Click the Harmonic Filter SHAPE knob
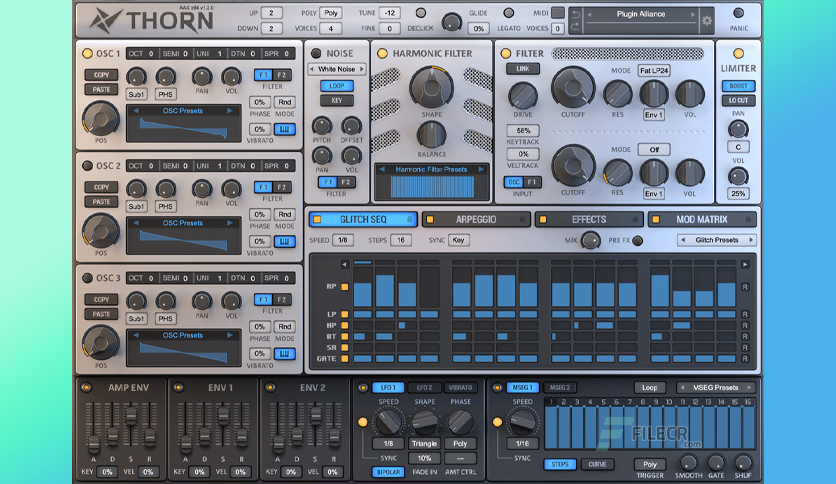The height and width of the screenshot is (484, 836). [431, 88]
